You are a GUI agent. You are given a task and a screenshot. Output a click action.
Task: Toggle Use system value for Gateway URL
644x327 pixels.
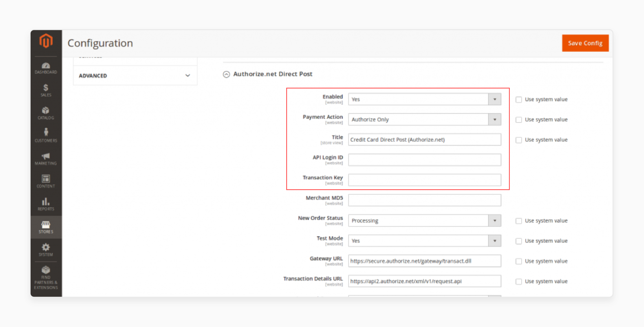pyautogui.click(x=519, y=262)
